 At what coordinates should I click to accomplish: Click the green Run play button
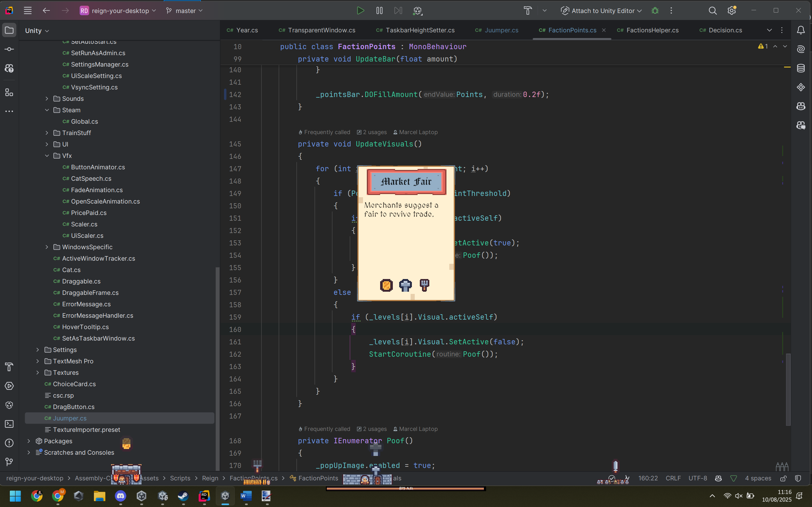pyautogui.click(x=360, y=11)
